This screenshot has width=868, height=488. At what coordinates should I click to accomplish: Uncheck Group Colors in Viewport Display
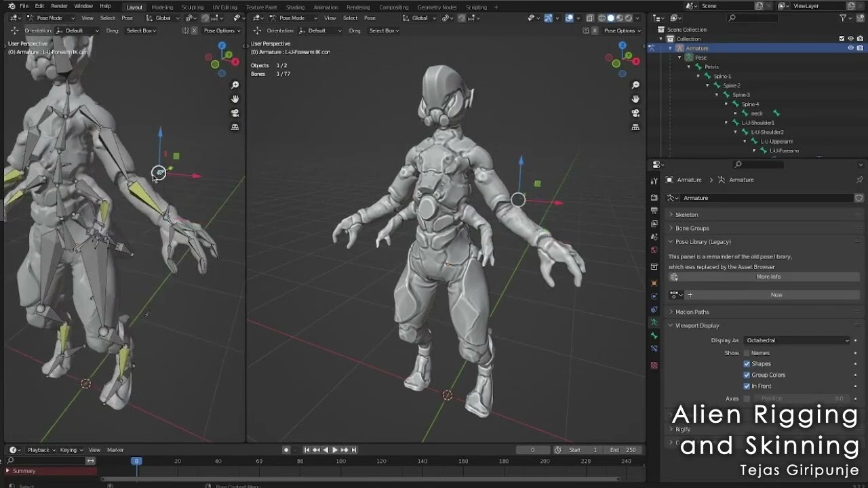click(x=747, y=375)
